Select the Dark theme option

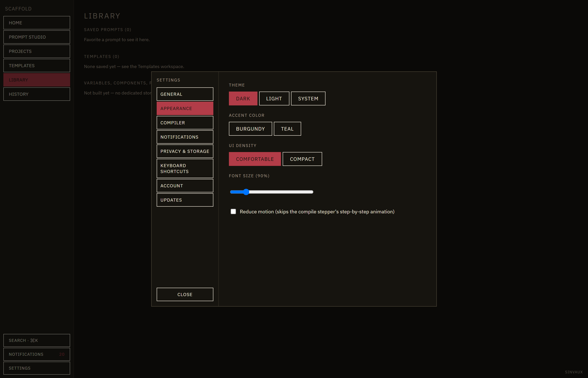243,98
